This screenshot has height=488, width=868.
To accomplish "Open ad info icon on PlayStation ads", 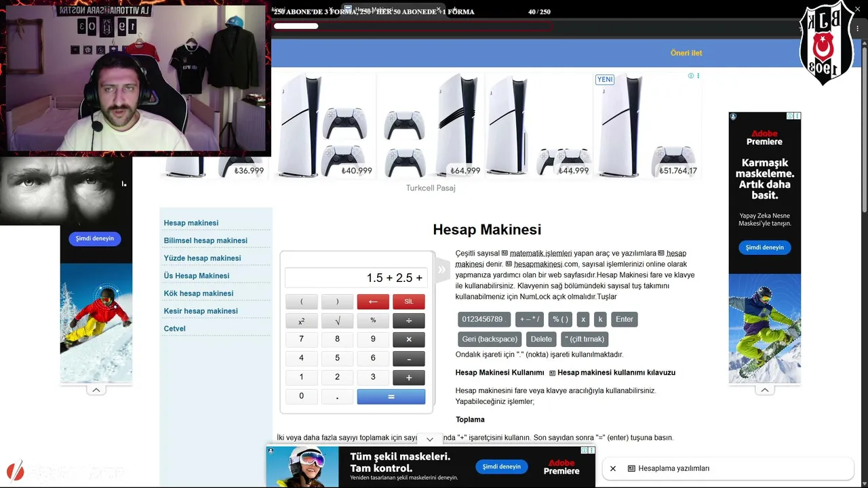I will coord(691,76).
